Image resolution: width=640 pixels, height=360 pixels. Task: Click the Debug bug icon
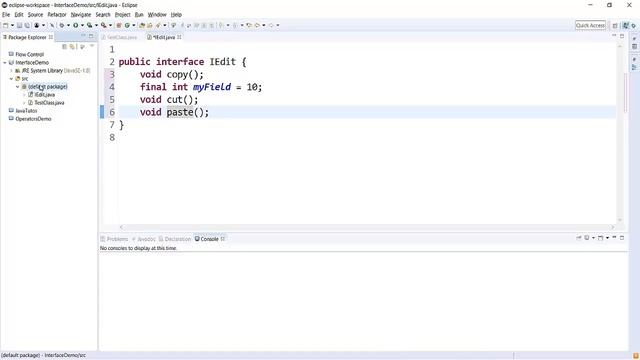62,25
